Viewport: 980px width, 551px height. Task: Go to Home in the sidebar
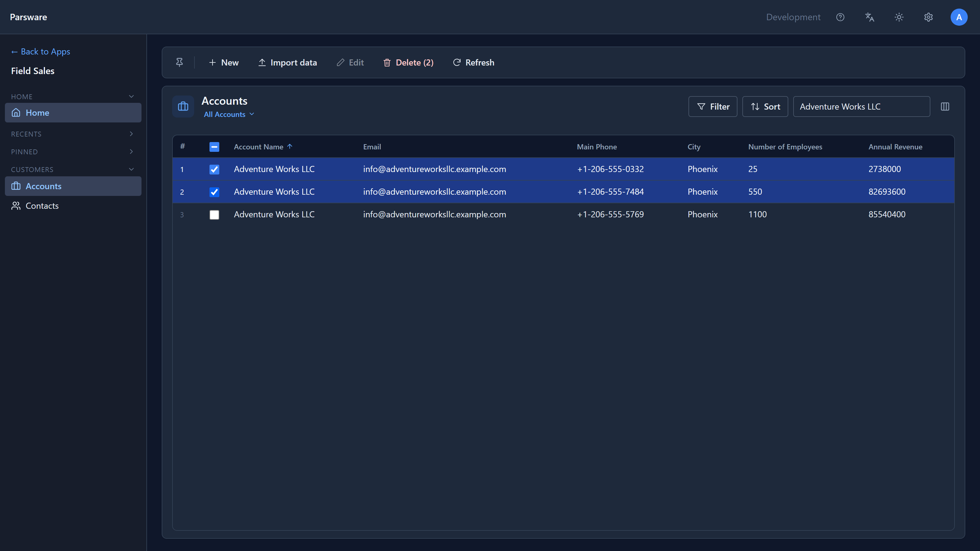(x=73, y=113)
